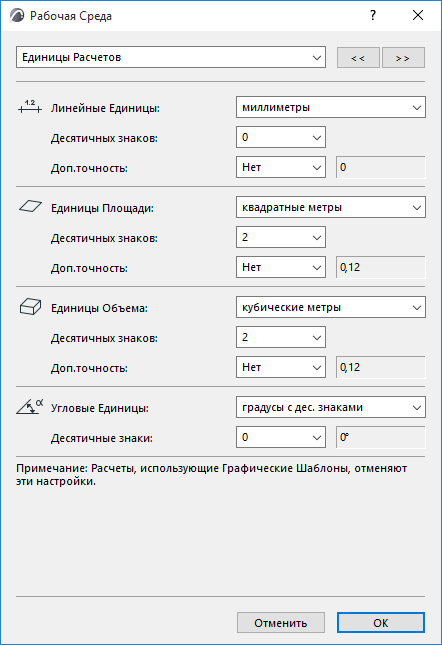Click the Линейные Единицы label
The image size is (442, 645).
[x=105, y=108]
